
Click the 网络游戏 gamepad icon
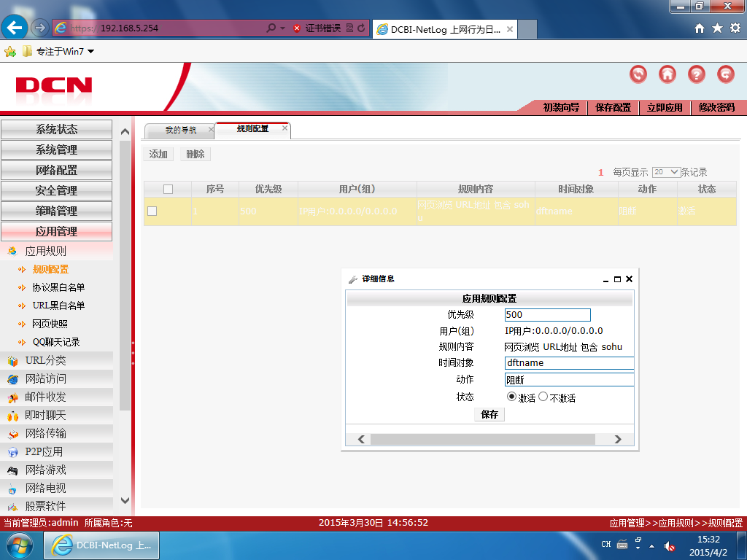12,470
